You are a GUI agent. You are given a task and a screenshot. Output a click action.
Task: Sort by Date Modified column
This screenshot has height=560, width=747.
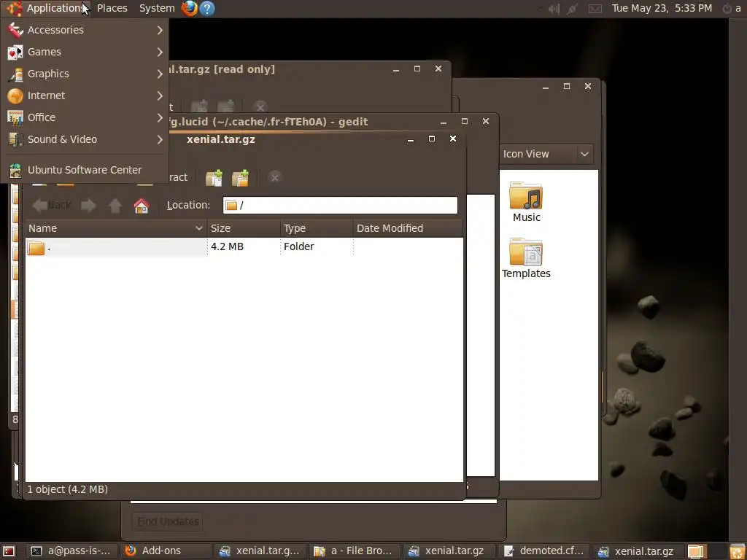[x=408, y=228]
